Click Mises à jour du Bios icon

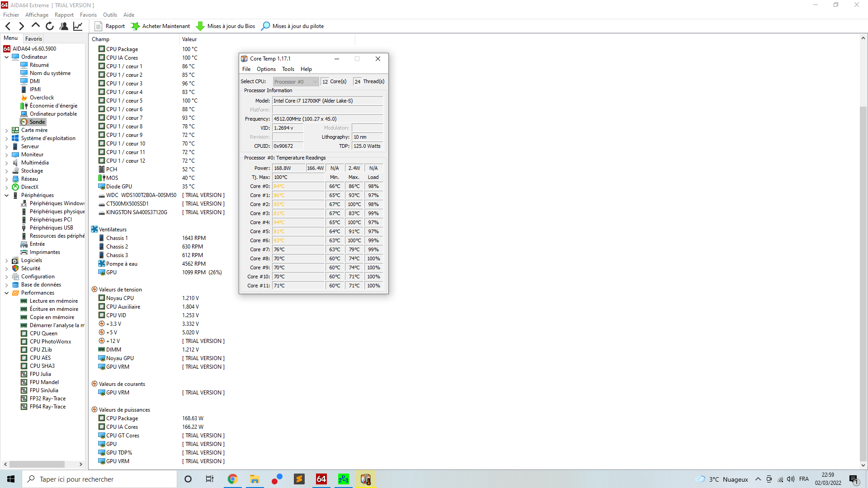pos(200,26)
